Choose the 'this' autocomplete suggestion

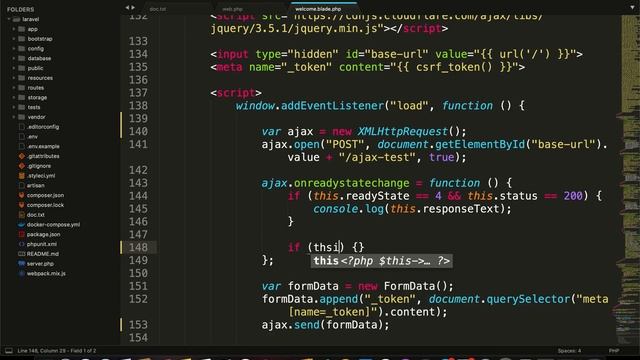pyautogui.click(x=382, y=261)
